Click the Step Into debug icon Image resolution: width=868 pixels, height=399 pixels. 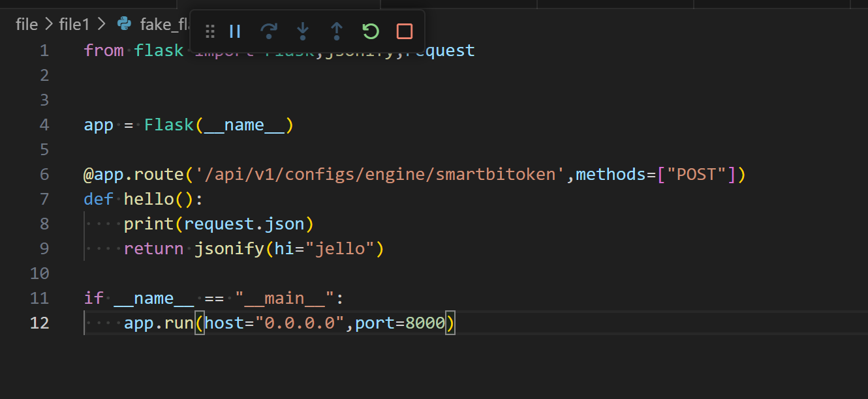click(303, 31)
